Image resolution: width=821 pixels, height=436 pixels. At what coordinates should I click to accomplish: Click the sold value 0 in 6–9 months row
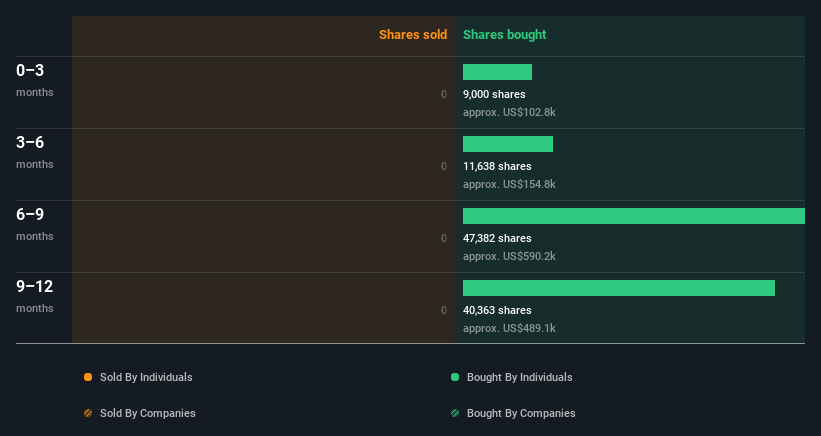coord(444,238)
